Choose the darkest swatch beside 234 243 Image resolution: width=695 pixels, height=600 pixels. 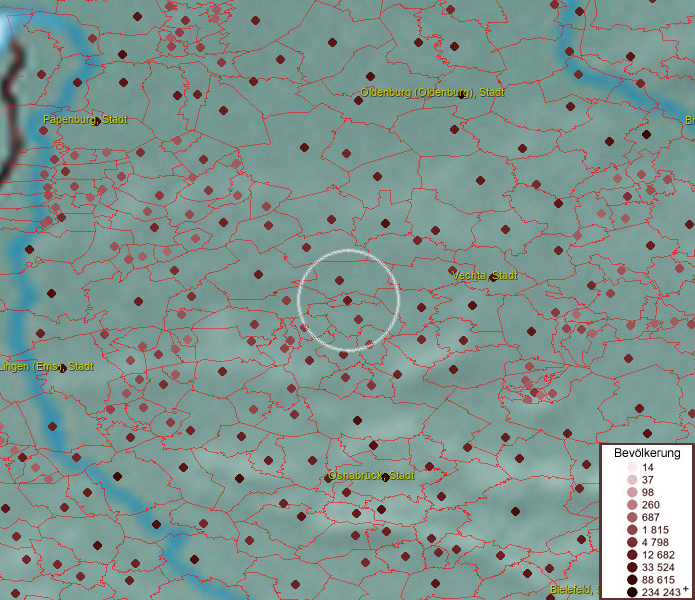pyautogui.click(x=632, y=592)
